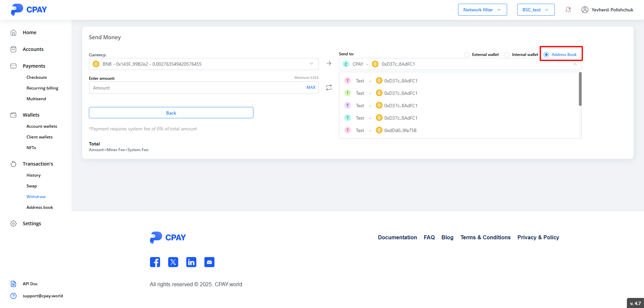Open Privacy & Policy link

pyautogui.click(x=538, y=237)
